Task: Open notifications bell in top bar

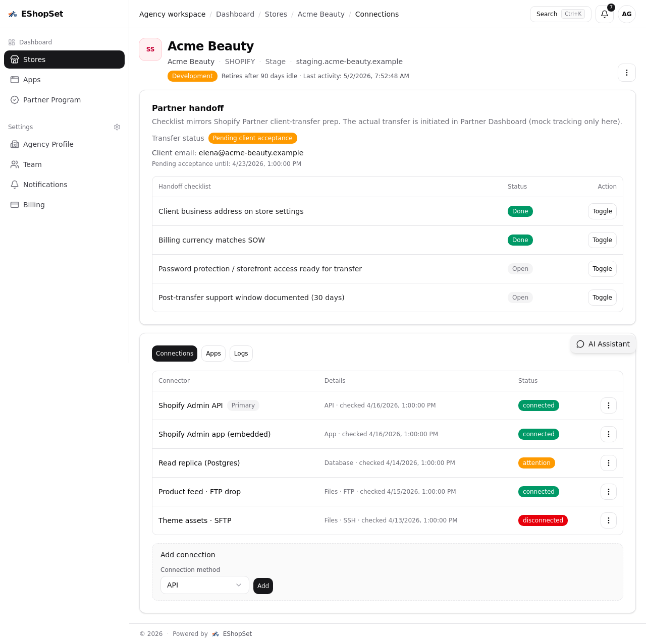Action: coord(605,14)
